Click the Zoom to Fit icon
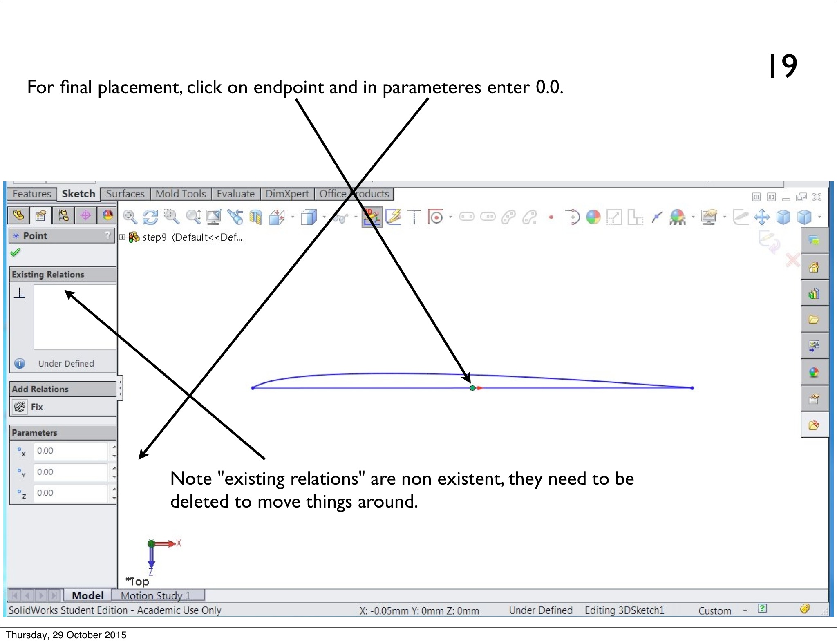 130,217
